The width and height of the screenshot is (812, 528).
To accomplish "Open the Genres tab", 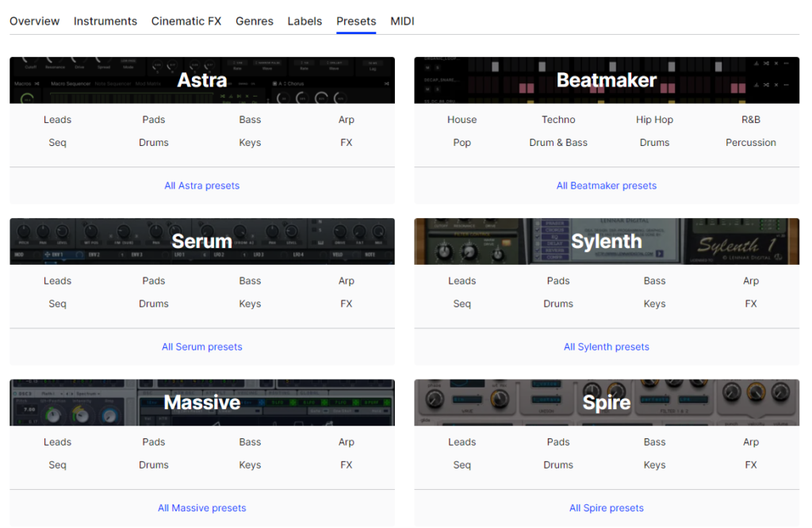I will 255,21.
